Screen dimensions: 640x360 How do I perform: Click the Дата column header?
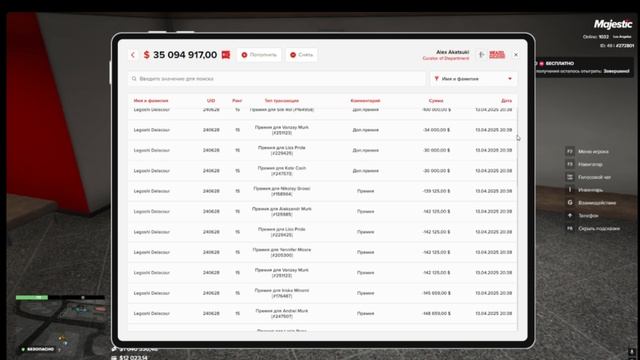click(x=507, y=100)
